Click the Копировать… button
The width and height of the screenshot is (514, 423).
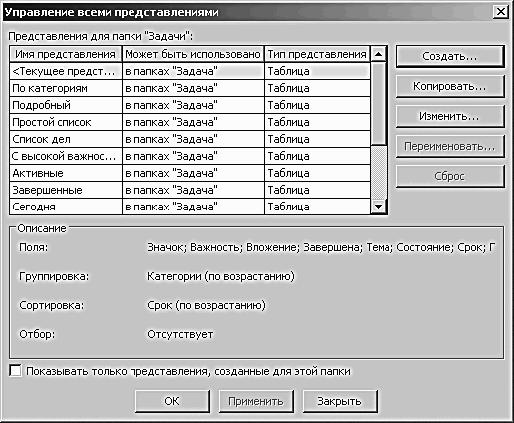click(x=450, y=86)
